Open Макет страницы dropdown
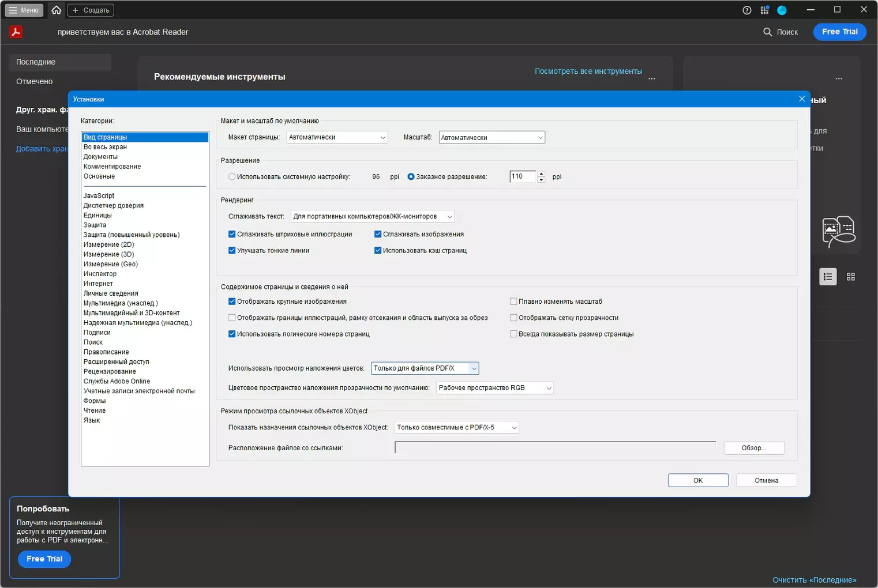Image resolution: width=878 pixels, height=588 pixels. 337,137
